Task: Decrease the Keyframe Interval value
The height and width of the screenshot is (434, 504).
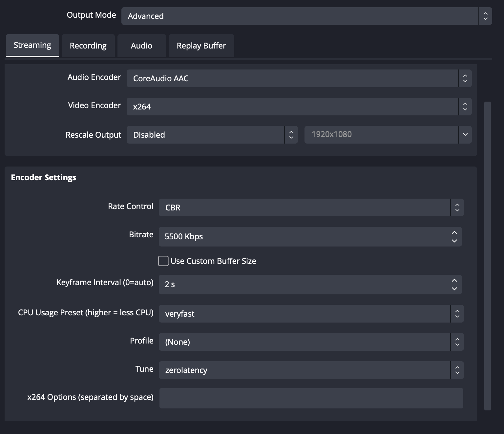Action: click(x=454, y=289)
